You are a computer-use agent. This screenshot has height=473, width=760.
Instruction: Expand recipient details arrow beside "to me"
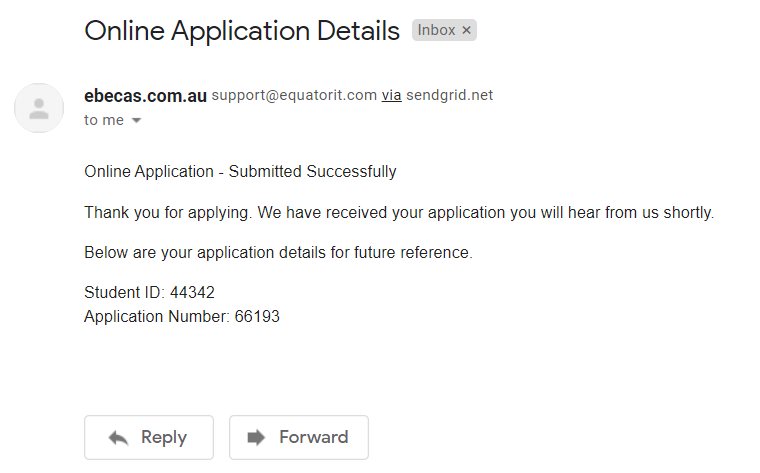coord(137,120)
